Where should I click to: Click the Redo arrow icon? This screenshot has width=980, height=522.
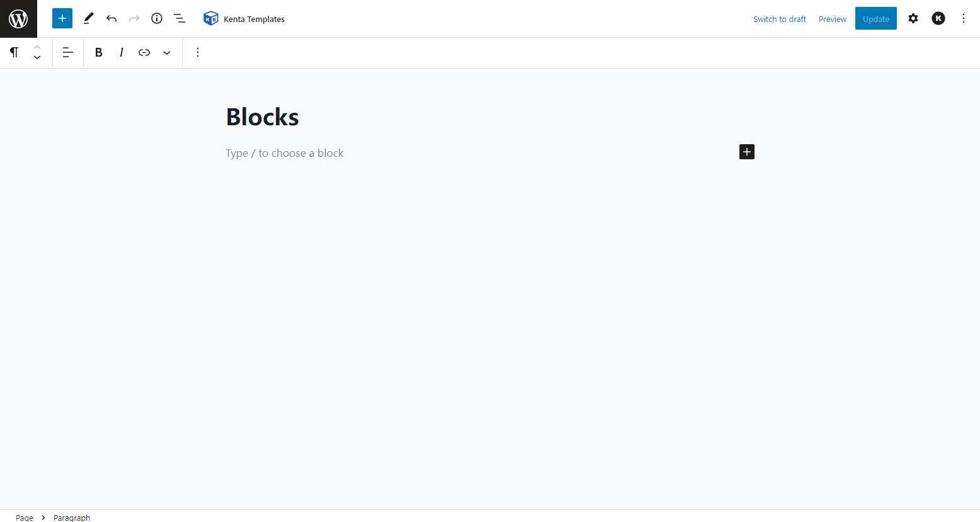coord(134,18)
